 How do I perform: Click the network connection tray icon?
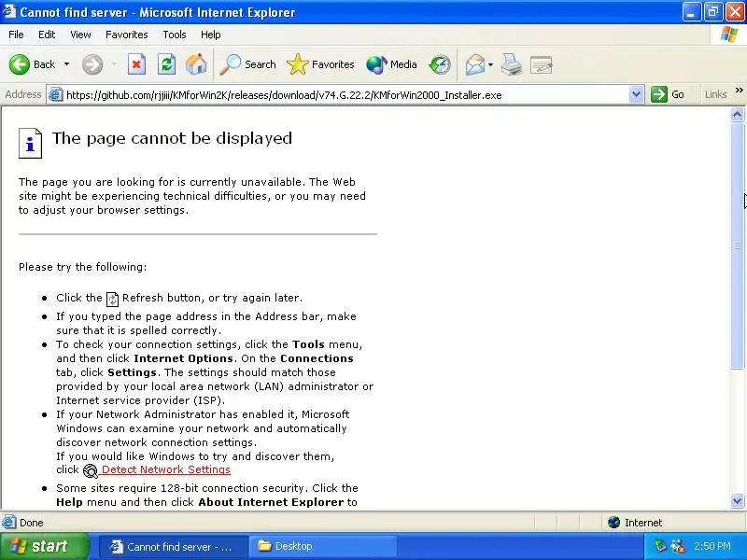tap(678, 546)
